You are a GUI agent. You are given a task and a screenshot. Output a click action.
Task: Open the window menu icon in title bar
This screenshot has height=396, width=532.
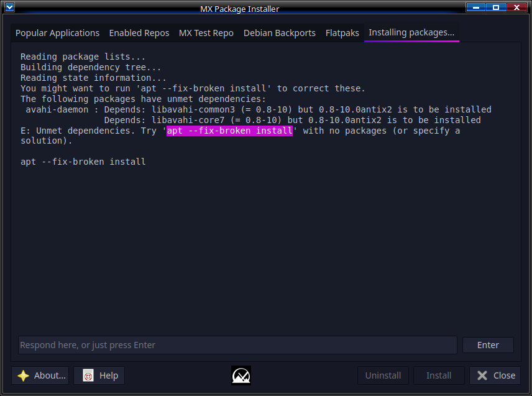(x=10, y=7)
